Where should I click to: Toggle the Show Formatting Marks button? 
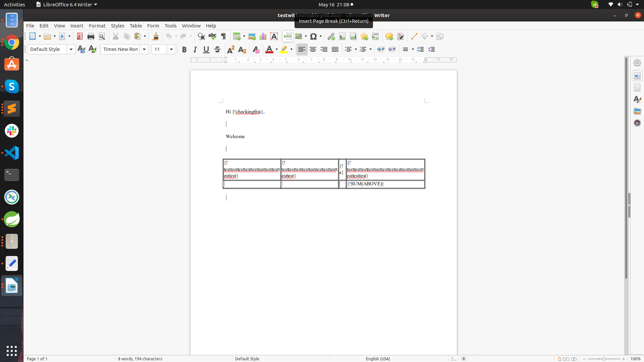point(224,36)
